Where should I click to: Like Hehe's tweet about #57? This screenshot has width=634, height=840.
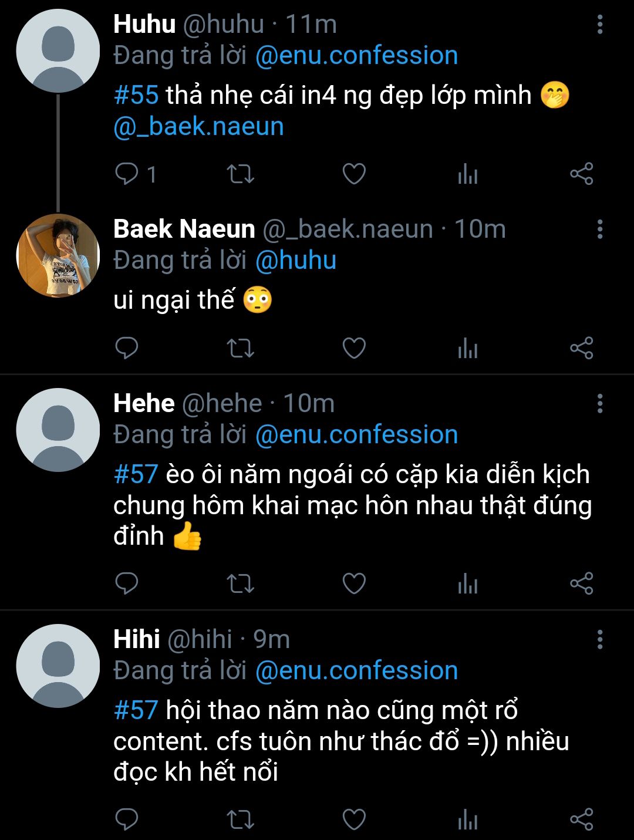[354, 583]
